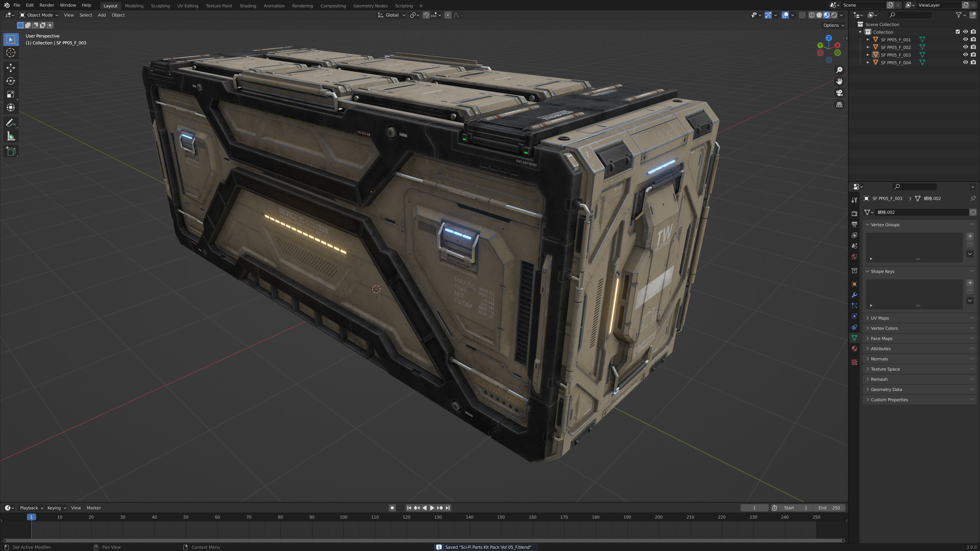Click the Select Box tool
This screenshot has height=551, width=980.
pos(11,39)
